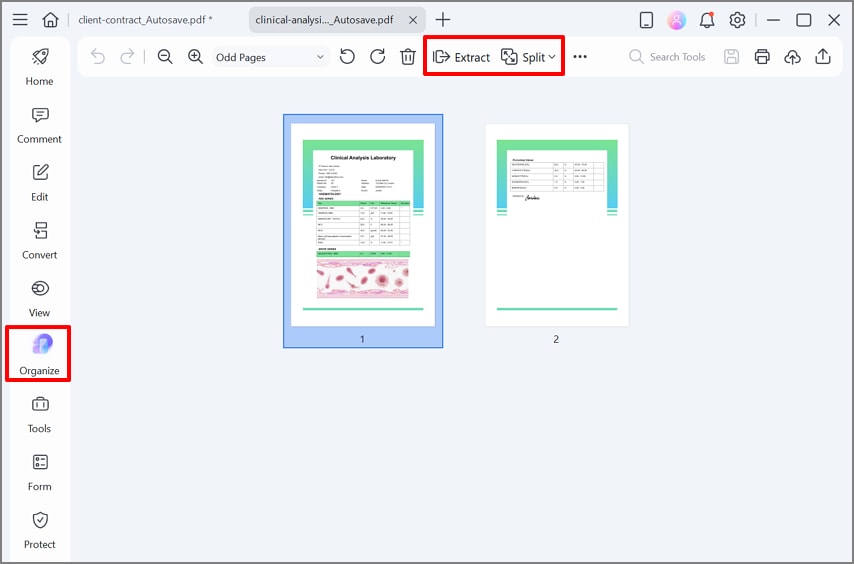This screenshot has height=564, width=854.
Task: Click the Search Tools field
Action: pyautogui.click(x=667, y=57)
